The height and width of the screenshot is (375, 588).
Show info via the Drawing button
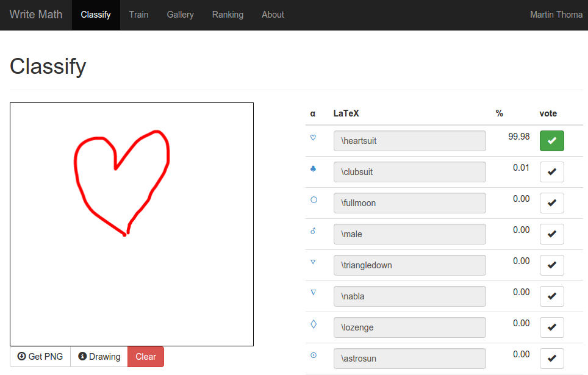(x=99, y=357)
